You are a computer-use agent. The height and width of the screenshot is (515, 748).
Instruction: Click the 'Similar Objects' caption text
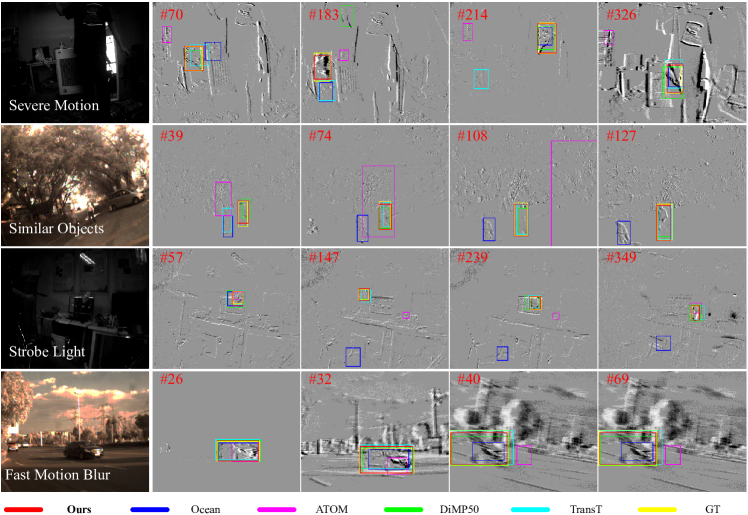(56, 228)
